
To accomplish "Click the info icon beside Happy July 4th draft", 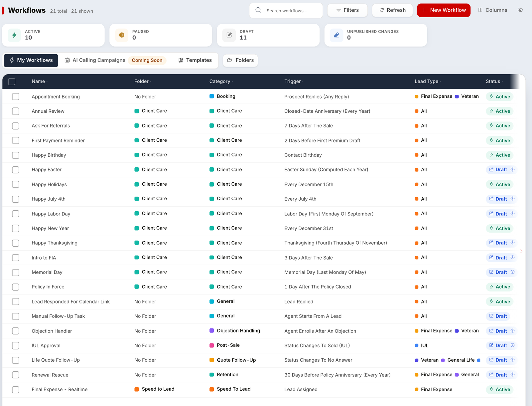I will (512, 199).
